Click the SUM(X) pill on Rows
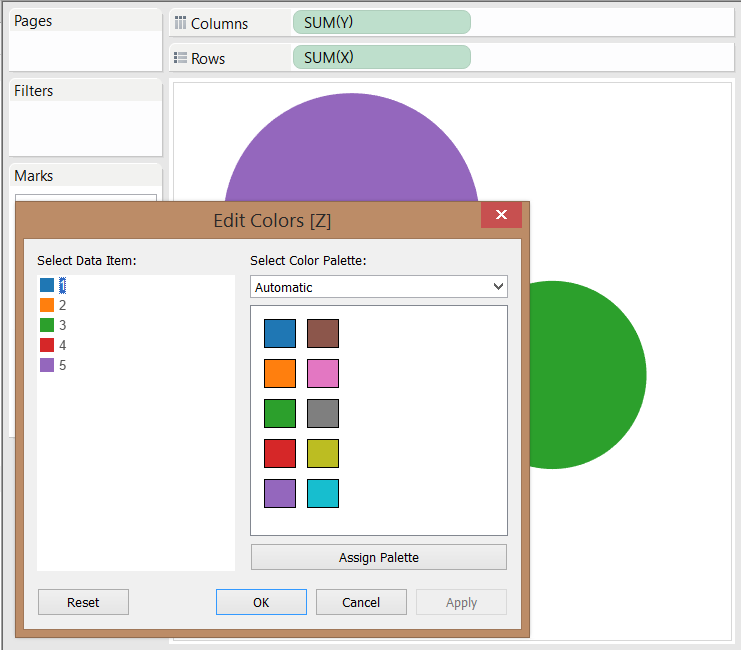Screen dimensions: 741x650 (381, 57)
